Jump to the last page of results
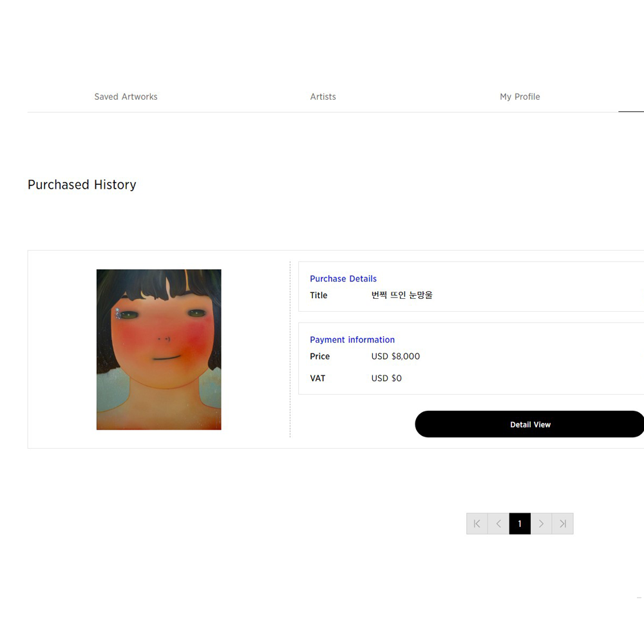Screen dimensions: 644x644 (x=563, y=524)
